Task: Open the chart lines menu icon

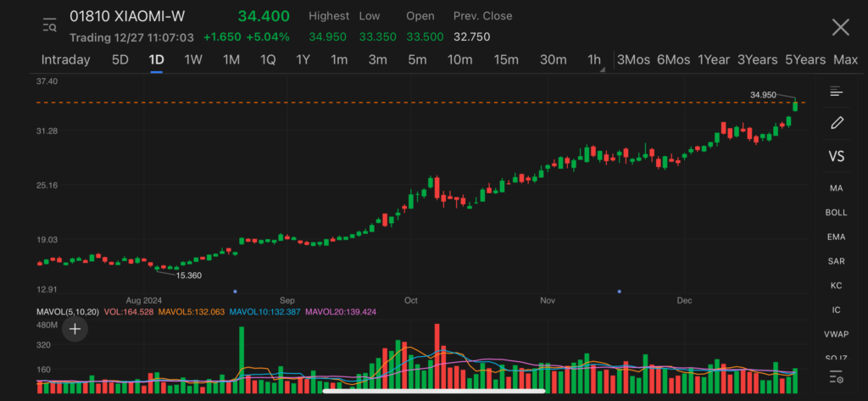Action: (x=836, y=92)
